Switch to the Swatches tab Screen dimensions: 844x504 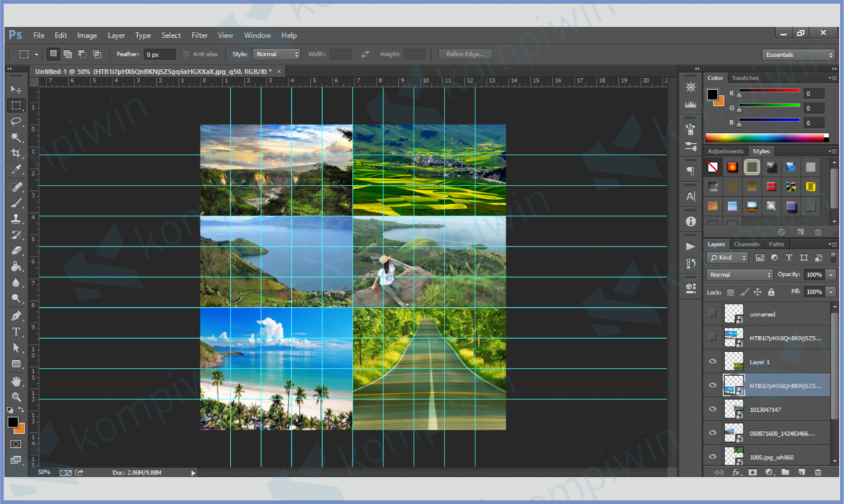745,78
